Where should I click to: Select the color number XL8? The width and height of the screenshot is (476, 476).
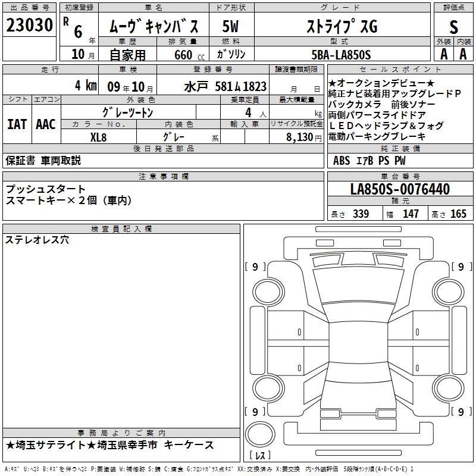98,136
